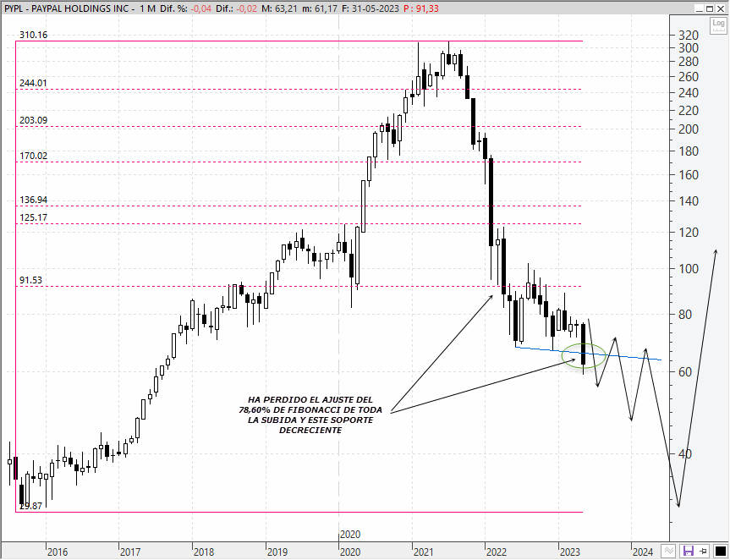
Task: Click the grey double-chevron icon at bottom right
Action: (x=668, y=552)
